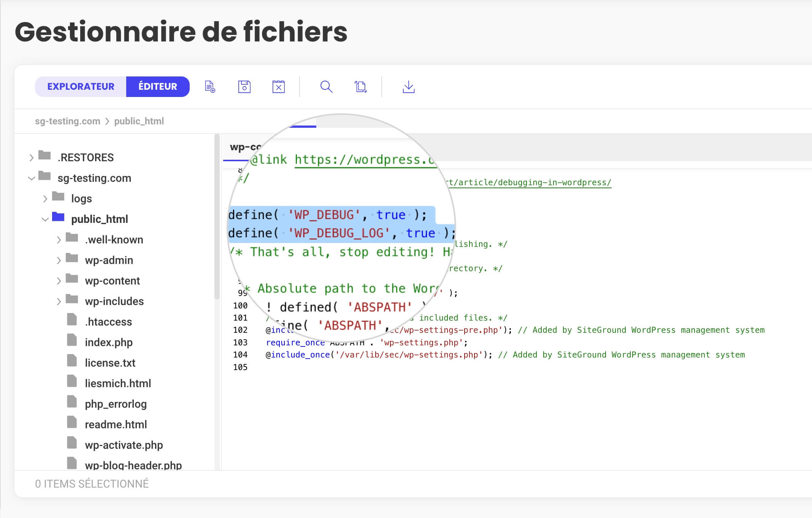Open index.php file name
This screenshot has height=518, width=812.
[109, 342]
